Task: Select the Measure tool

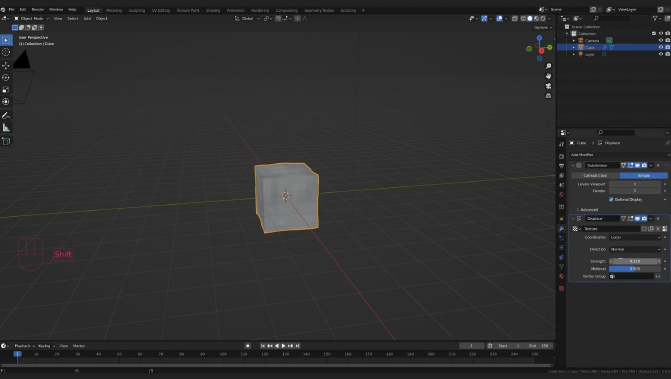Action: pyautogui.click(x=6, y=127)
